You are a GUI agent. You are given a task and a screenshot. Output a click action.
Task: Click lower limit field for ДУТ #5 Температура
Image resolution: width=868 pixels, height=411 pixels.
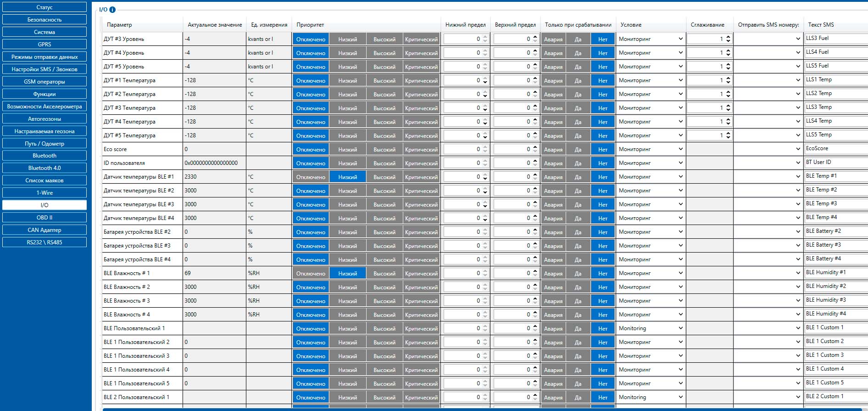(462, 135)
